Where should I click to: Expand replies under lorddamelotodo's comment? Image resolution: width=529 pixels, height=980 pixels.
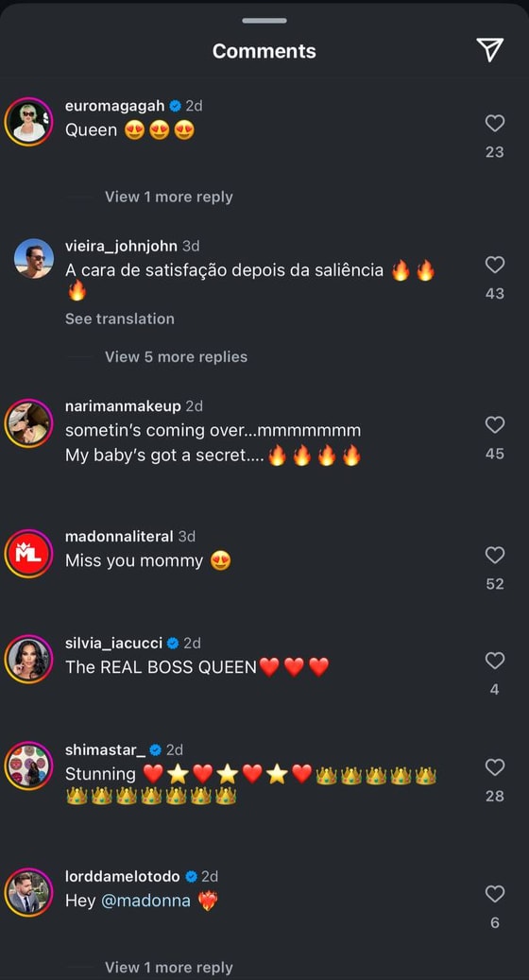pos(169,968)
